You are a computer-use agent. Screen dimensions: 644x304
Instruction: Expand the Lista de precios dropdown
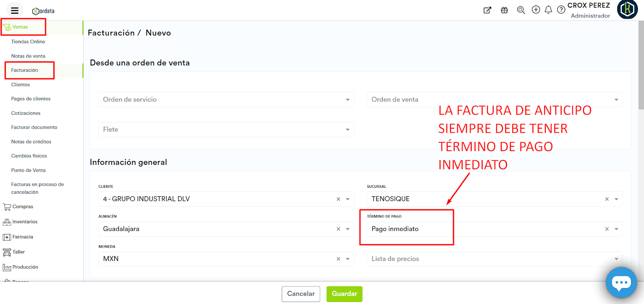click(x=616, y=259)
